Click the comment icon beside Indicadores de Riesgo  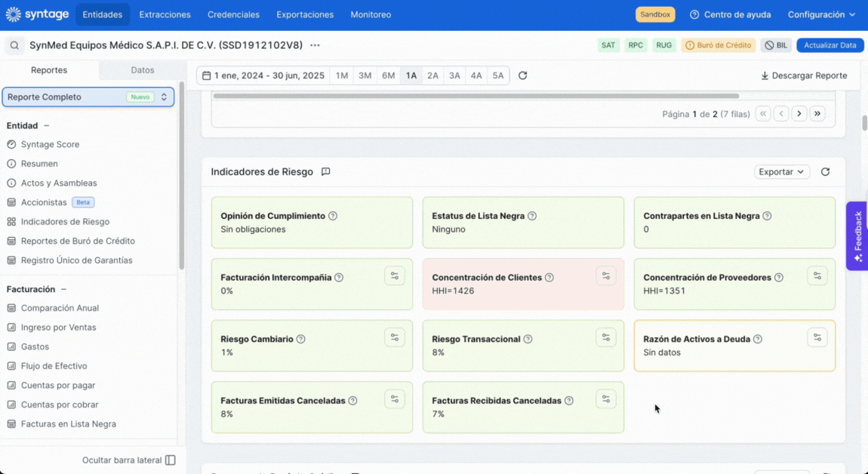[326, 171]
